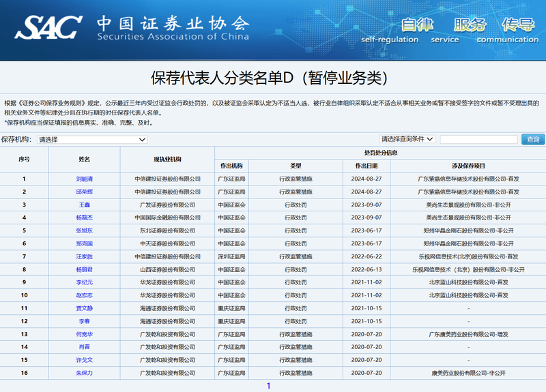Click the search text input field

478,139
